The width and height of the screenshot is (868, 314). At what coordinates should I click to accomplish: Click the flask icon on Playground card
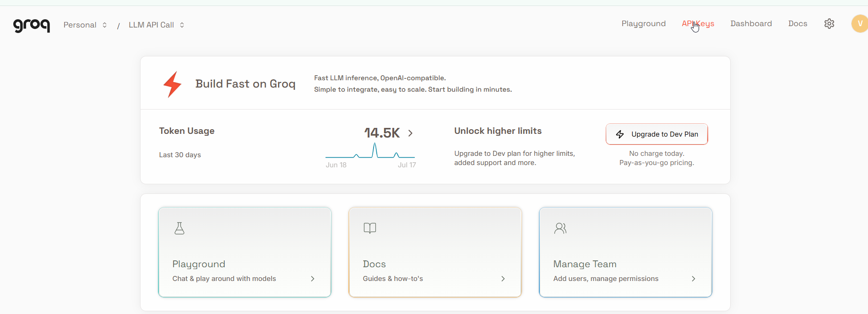tap(179, 228)
